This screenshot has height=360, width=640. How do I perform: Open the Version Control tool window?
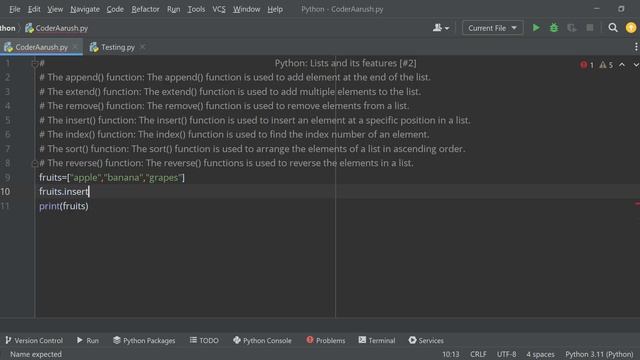(34, 340)
